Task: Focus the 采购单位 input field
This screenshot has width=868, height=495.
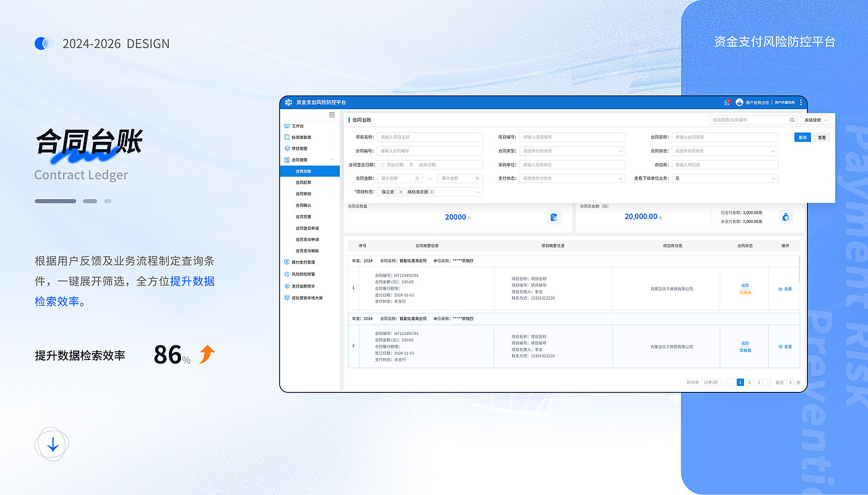Action: [572, 165]
